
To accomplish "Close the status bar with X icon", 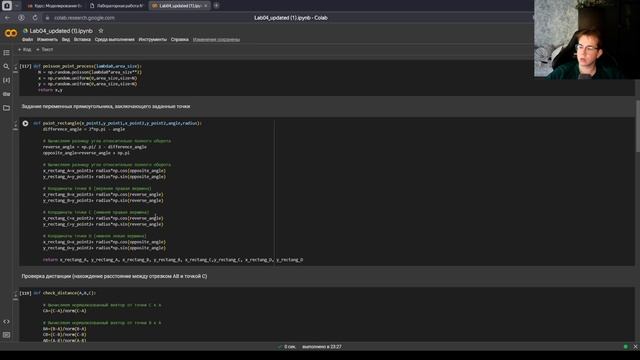I will click(x=635, y=347).
